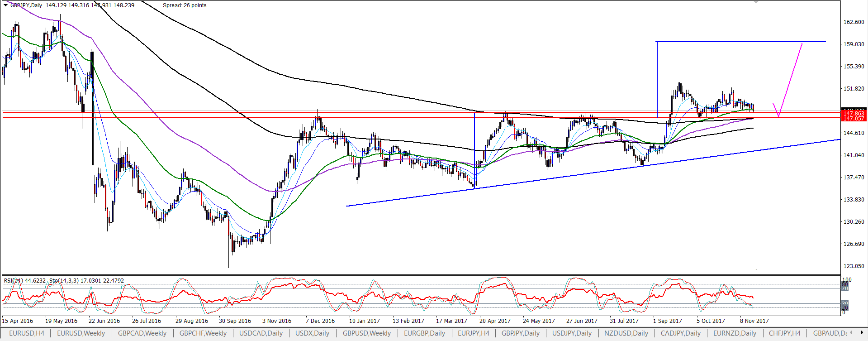Click the red 147.057 price label
868x341 pixels.
click(853, 119)
